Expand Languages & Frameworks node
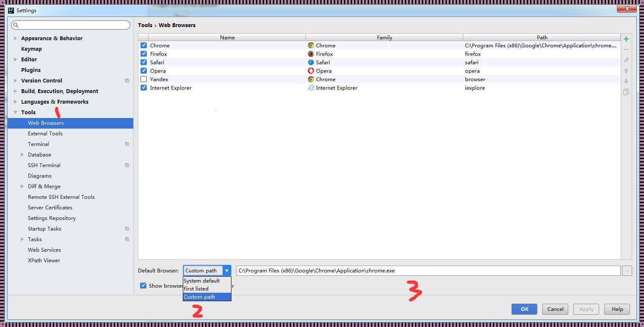 [16, 102]
